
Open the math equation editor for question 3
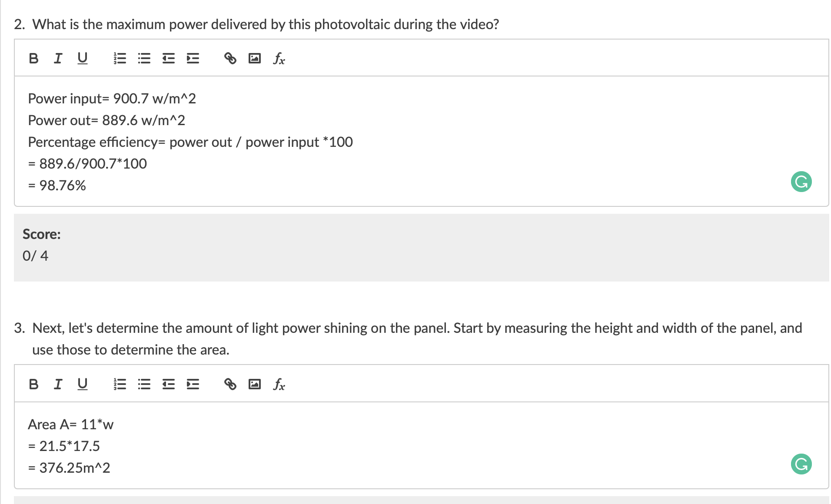click(279, 384)
